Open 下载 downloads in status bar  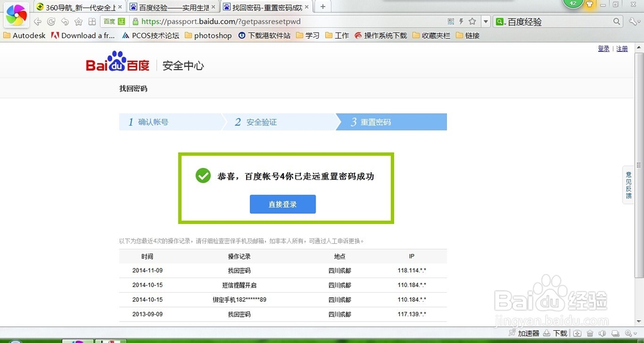click(x=555, y=333)
